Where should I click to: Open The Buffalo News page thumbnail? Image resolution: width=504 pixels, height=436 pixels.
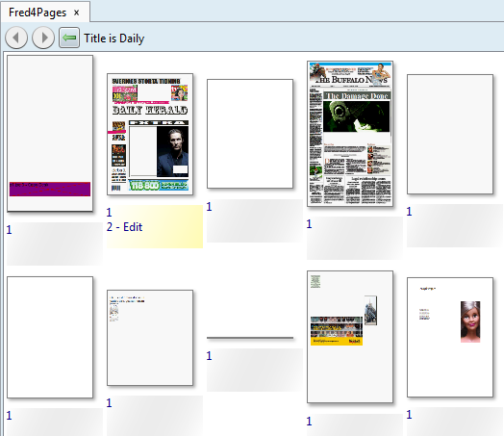[x=350, y=134]
